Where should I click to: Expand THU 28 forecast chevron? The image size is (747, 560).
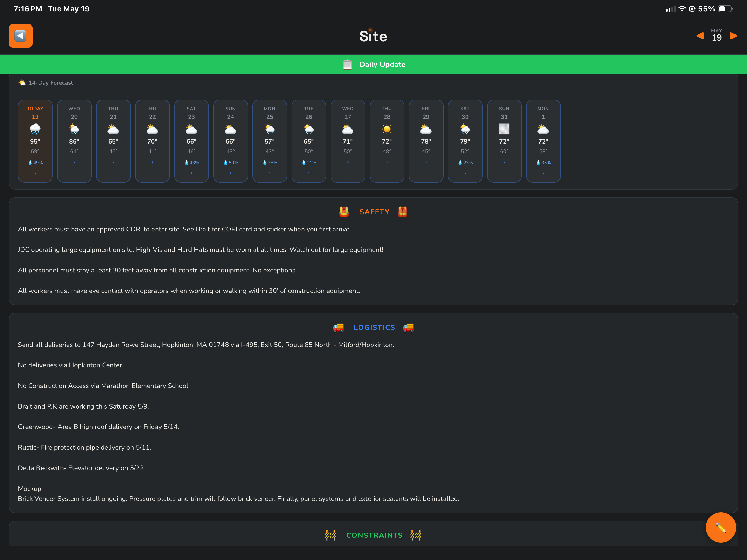[387, 162]
